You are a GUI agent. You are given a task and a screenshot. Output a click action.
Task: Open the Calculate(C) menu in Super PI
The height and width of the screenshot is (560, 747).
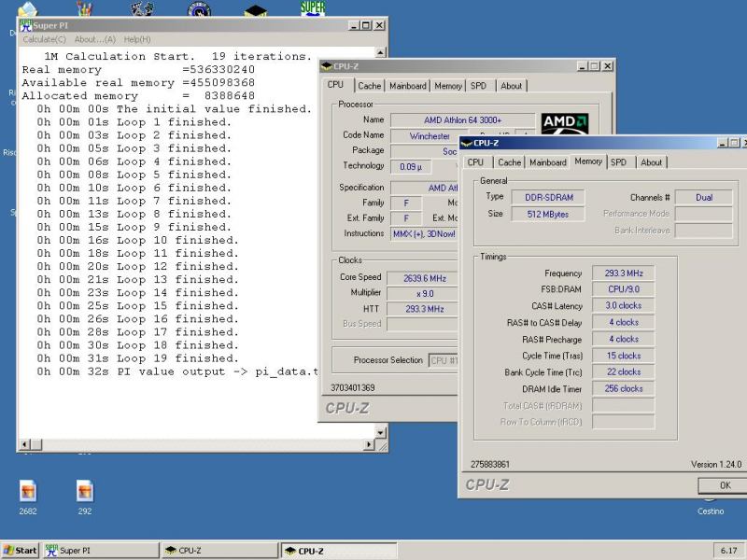[44, 39]
